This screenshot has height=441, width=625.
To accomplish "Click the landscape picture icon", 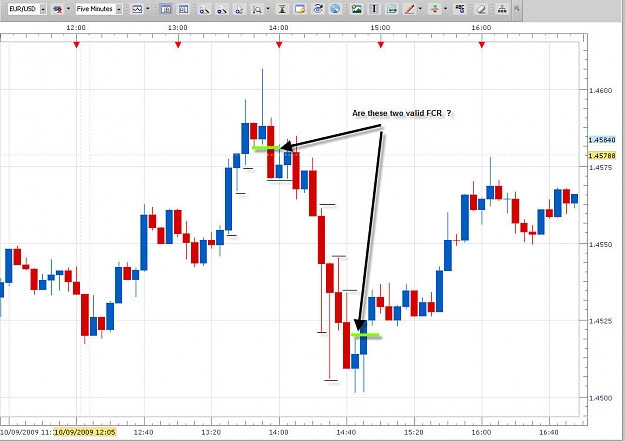I will (x=356, y=9).
